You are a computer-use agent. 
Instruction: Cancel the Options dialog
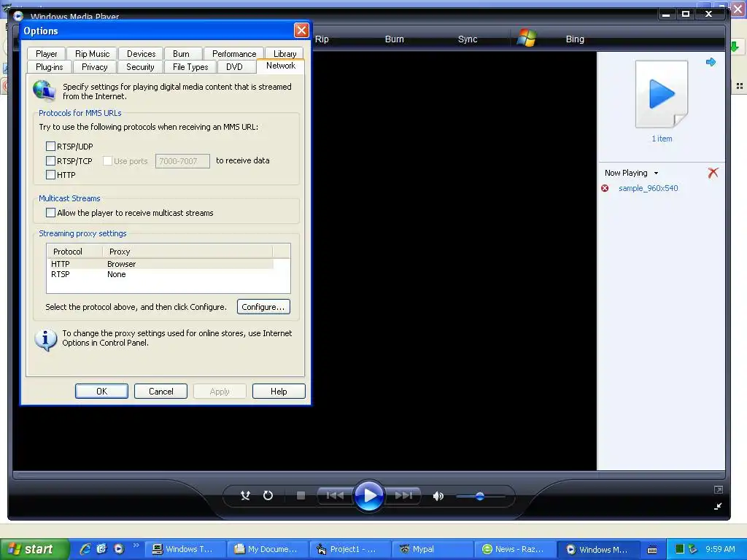coord(160,392)
